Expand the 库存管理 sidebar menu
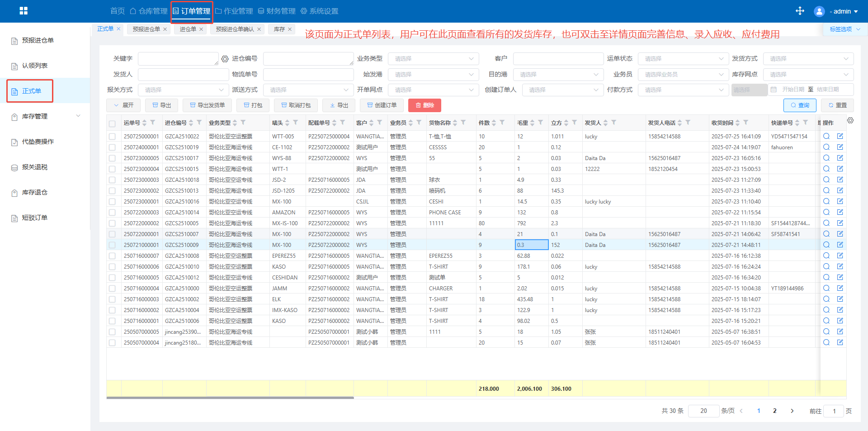The image size is (868, 431). [45, 116]
